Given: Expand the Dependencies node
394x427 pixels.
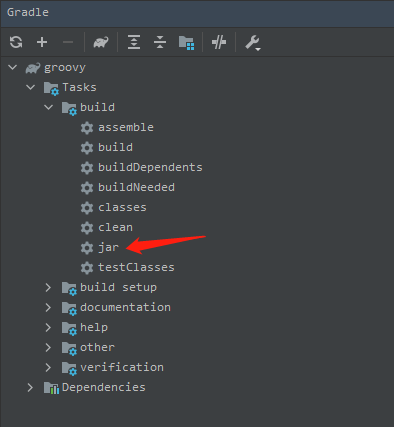Looking at the screenshot, I should point(30,388).
